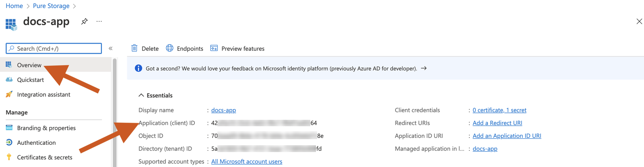Click the docs-app application icon
The height and width of the screenshot is (167, 644).
click(x=11, y=24)
